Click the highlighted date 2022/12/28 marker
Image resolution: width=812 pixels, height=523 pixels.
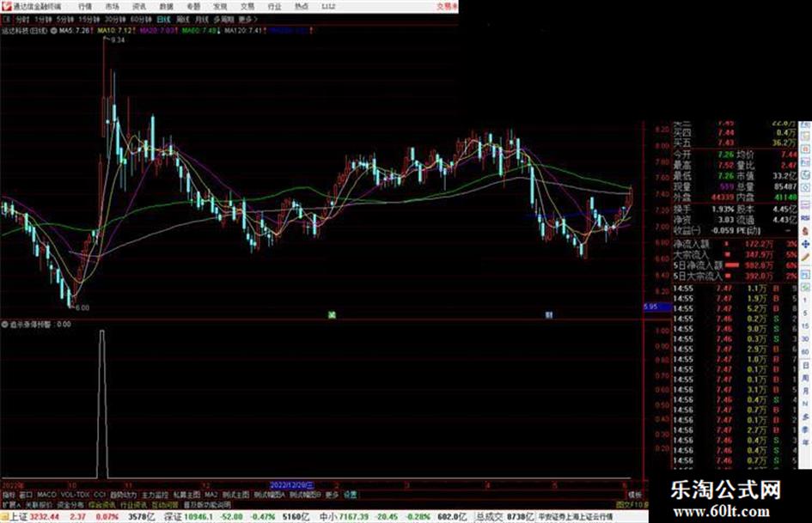[292, 486]
